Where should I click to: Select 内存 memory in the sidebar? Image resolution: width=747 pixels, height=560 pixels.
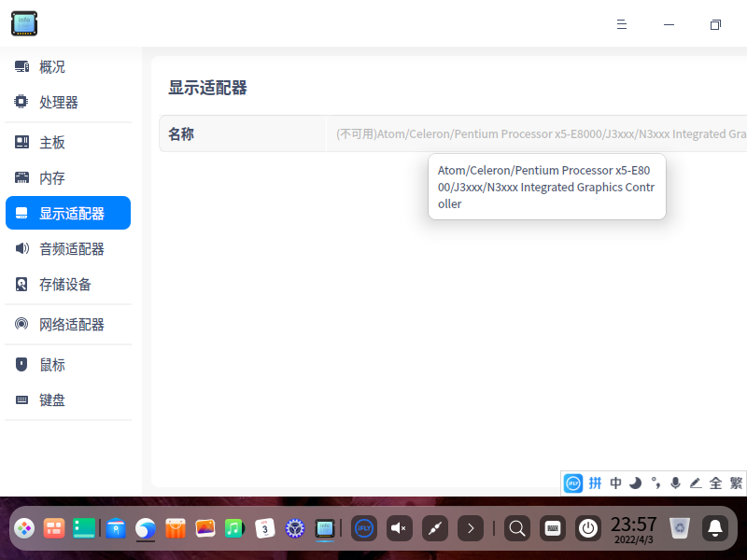click(50, 176)
